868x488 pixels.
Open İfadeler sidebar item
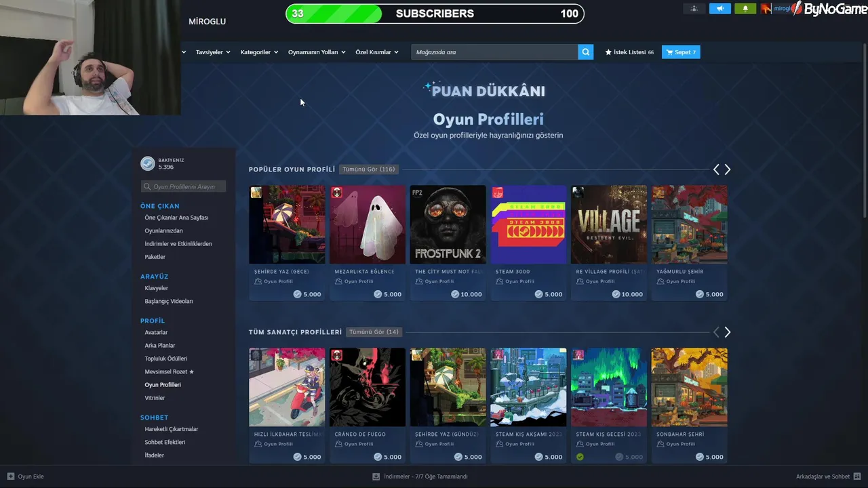coord(155,455)
